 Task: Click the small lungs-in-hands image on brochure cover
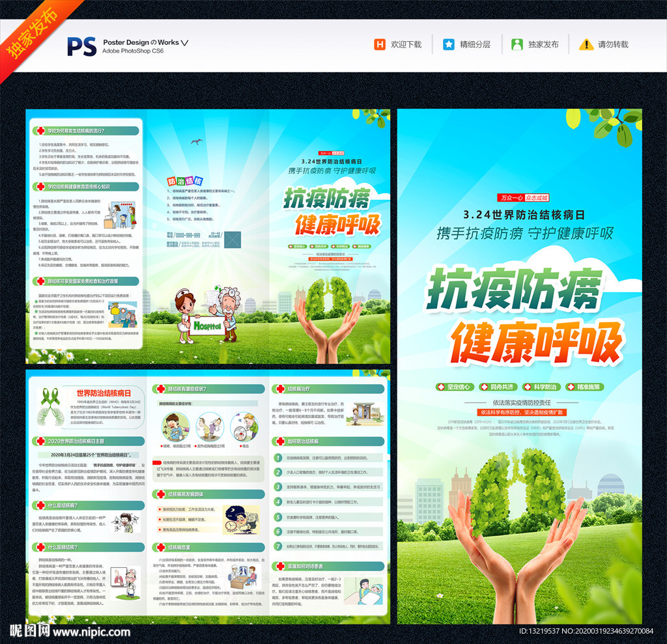point(328,320)
